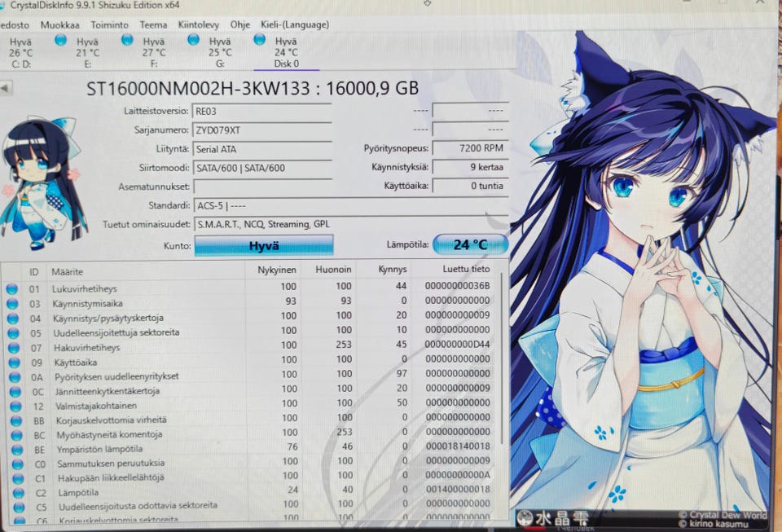Click status icon for Sammutuksen peruutuksia row

(x=18, y=464)
